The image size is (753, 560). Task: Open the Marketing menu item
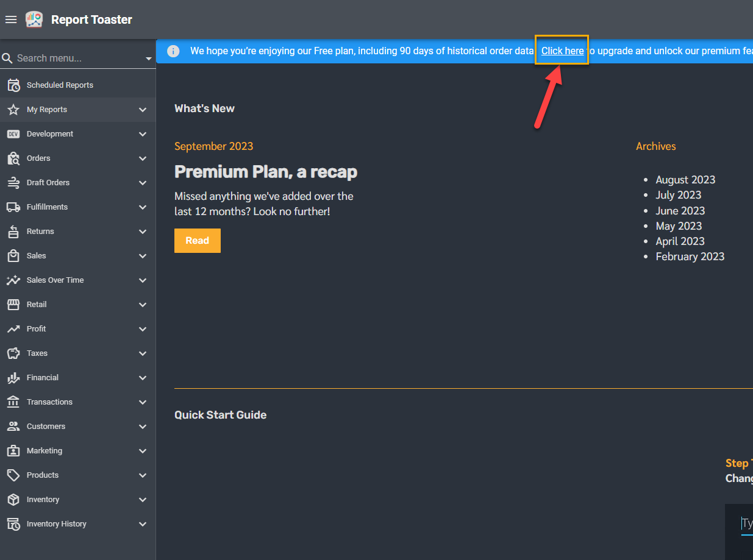click(45, 451)
